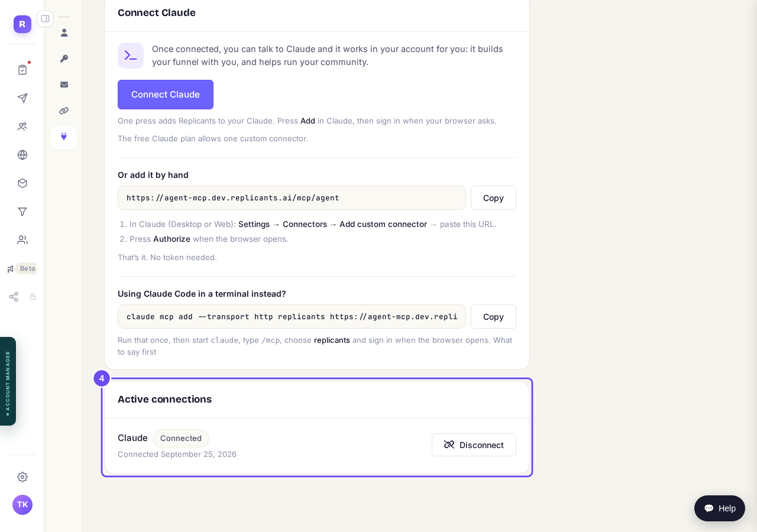Select the profile person settings tab
This screenshot has height=532, width=757.
[64, 33]
